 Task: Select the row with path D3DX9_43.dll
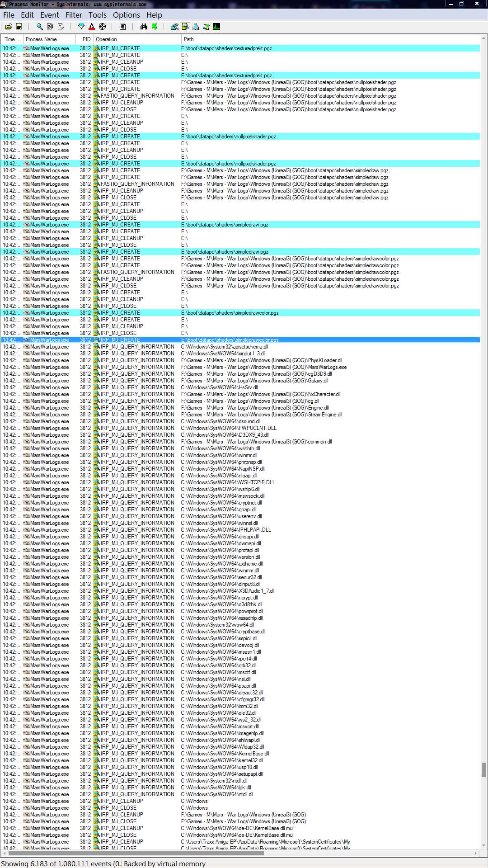240,435
